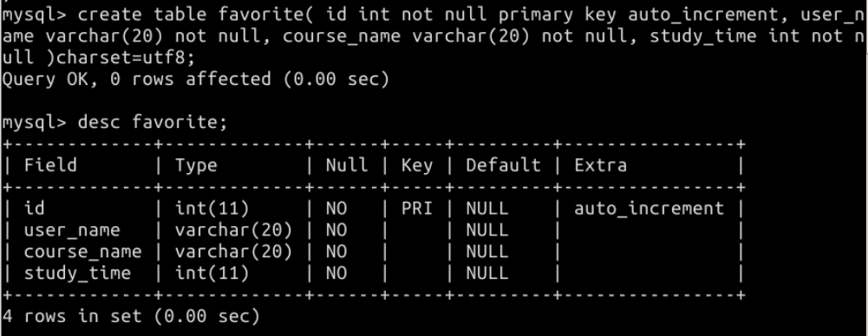The image size is (868, 336).
Task: Click the 'id' field cell
Action: (x=35, y=209)
